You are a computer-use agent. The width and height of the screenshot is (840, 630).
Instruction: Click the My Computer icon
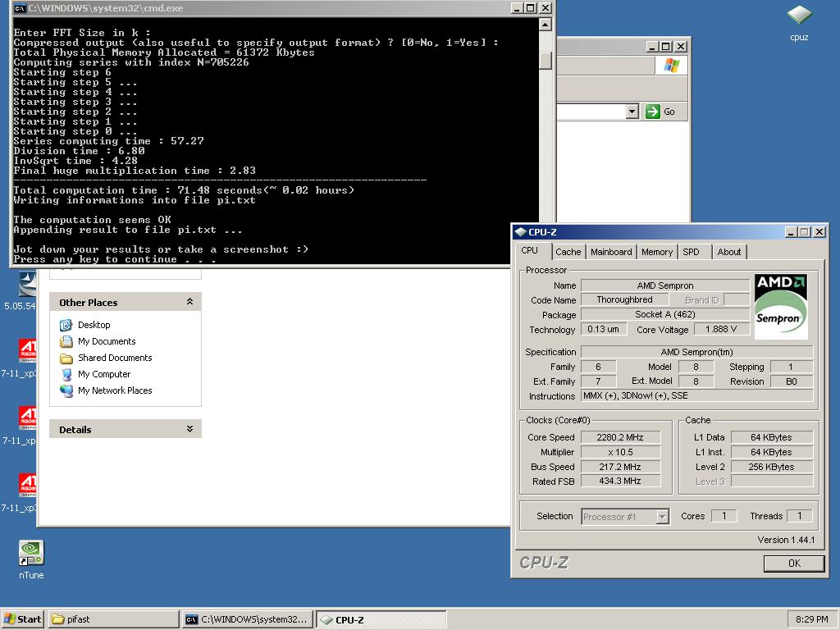(66, 374)
